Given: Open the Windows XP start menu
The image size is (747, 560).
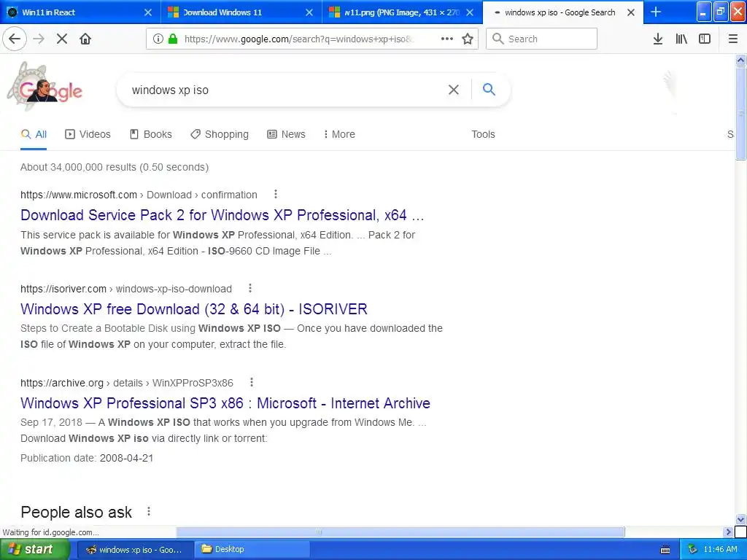Looking at the screenshot, I should click(34, 550).
